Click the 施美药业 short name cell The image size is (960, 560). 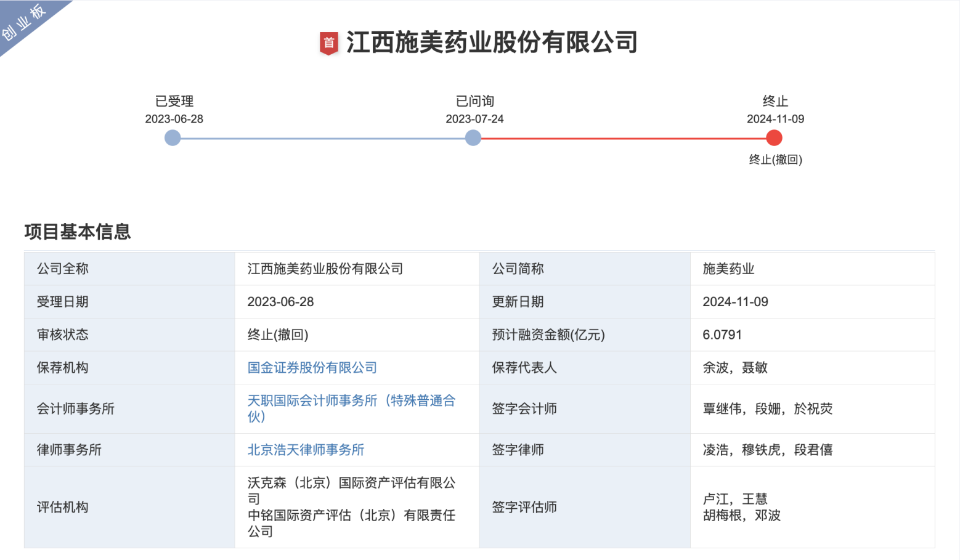pyautogui.click(x=728, y=269)
